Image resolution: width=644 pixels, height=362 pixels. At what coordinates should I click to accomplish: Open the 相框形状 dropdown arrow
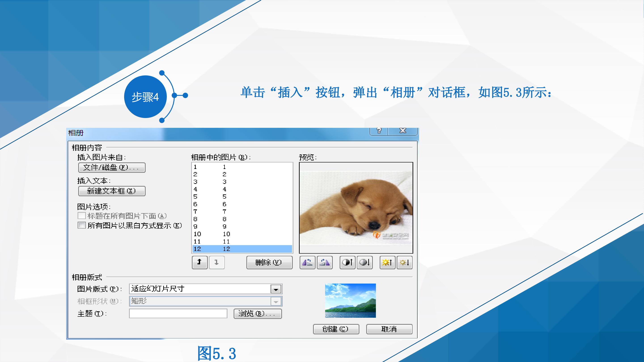(x=276, y=301)
